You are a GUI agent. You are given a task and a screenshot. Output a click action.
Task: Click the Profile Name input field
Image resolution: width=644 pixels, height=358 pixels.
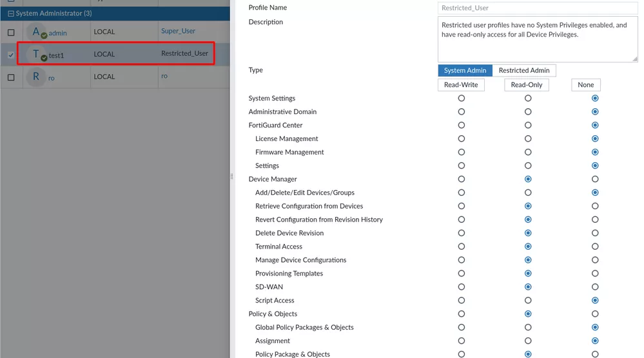538,8
